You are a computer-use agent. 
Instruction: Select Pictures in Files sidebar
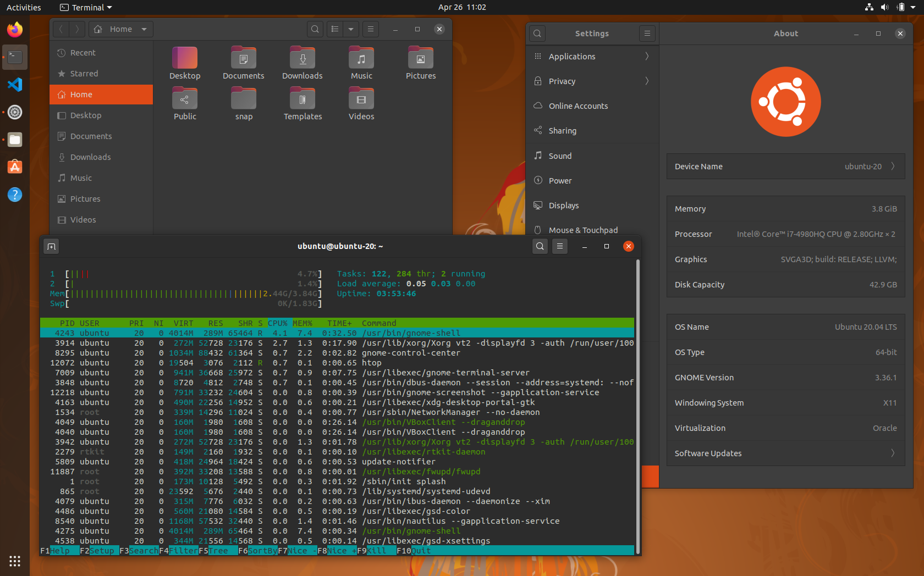click(x=101, y=199)
